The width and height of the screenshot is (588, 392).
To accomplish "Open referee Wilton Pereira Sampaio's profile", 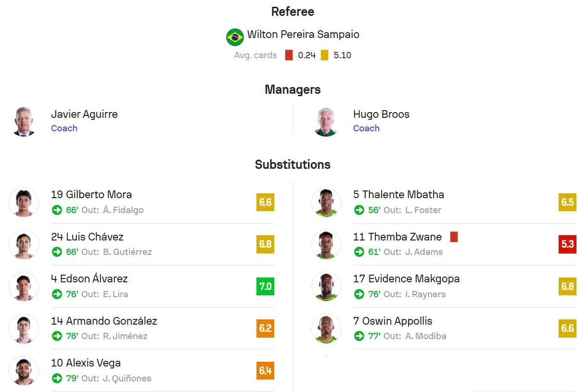I will (303, 35).
